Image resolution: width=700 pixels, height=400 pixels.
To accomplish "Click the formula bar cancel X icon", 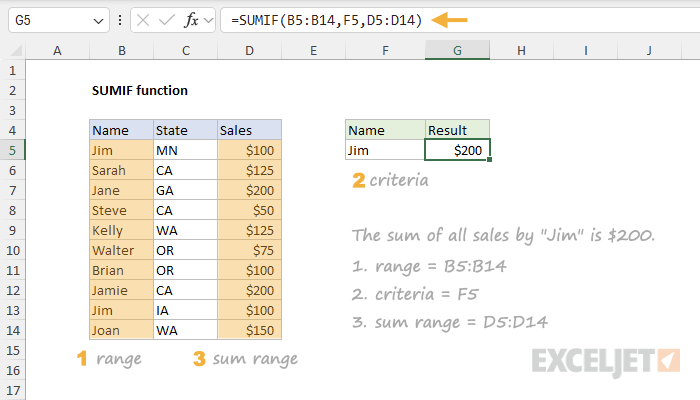I will point(143,20).
